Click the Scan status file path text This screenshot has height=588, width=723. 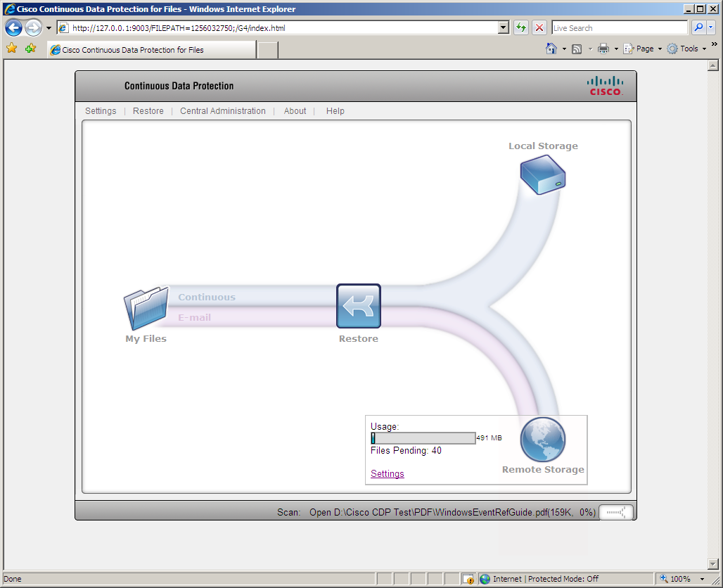click(x=452, y=512)
